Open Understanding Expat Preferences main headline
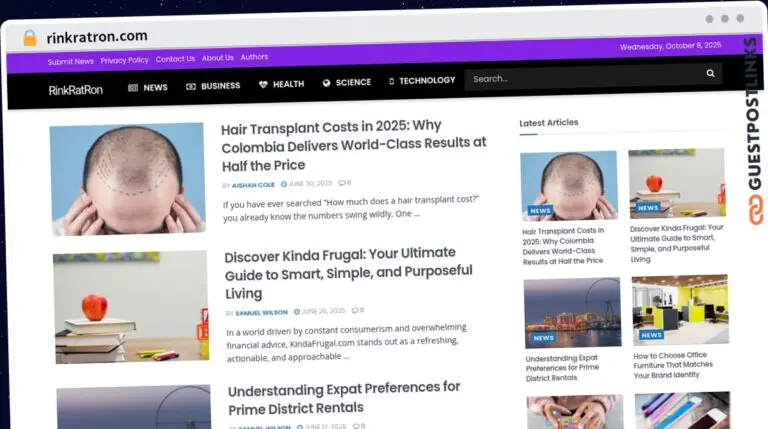 pos(344,398)
